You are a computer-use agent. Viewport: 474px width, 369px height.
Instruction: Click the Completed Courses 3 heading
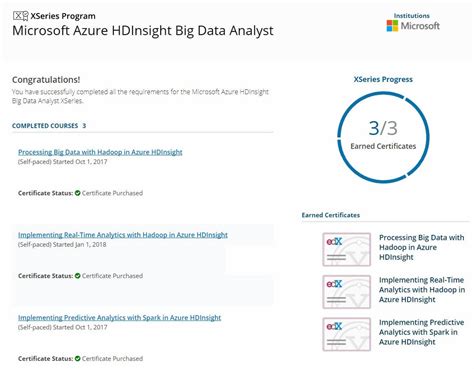[49, 126]
